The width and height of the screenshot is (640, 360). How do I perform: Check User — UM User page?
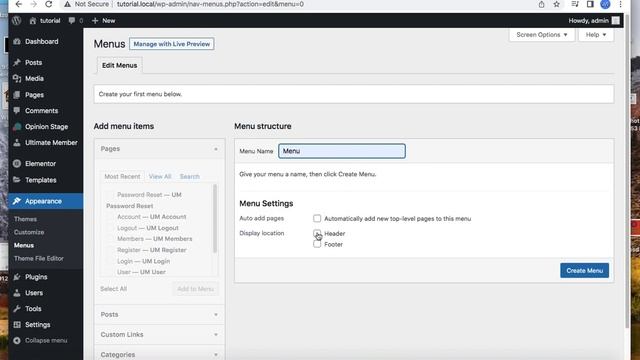pos(111,272)
